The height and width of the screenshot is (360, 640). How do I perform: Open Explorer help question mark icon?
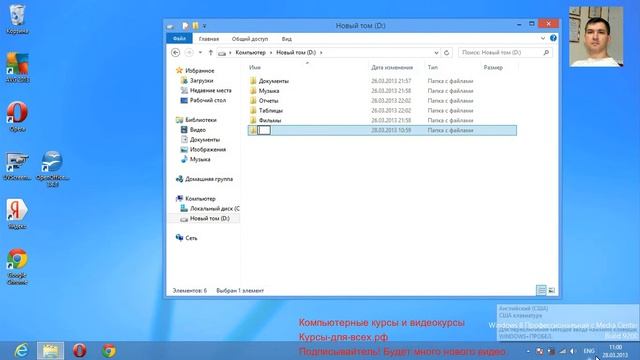click(x=553, y=38)
